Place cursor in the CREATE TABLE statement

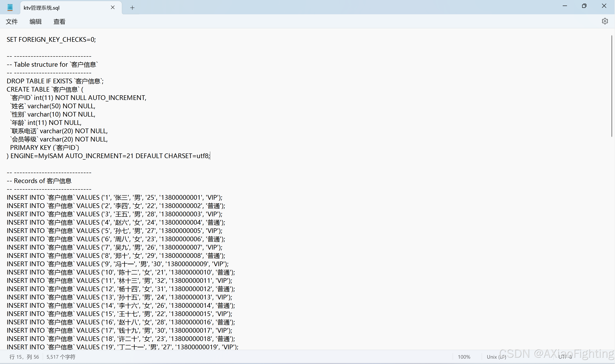pyautogui.click(x=45, y=89)
